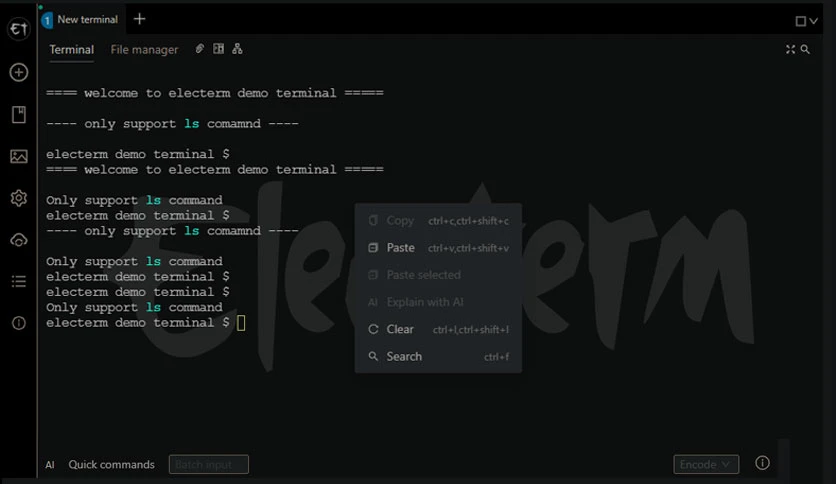The image size is (836, 484).
Task: Click the layout square icon in the tab bar
Action: [800, 21]
